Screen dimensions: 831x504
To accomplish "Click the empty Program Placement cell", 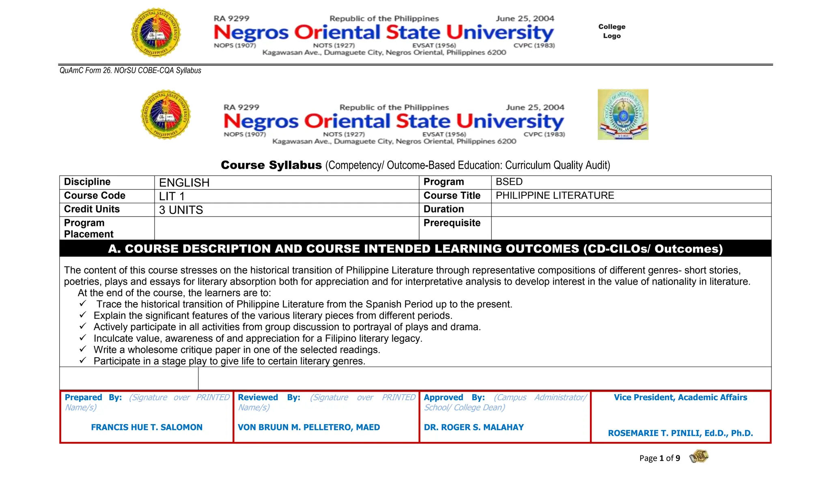I will point(286,228).
